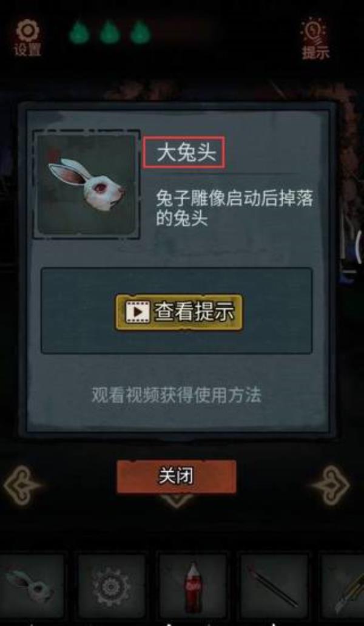Click the 查看提示 video hint button
364x626 pixels.
179,312
